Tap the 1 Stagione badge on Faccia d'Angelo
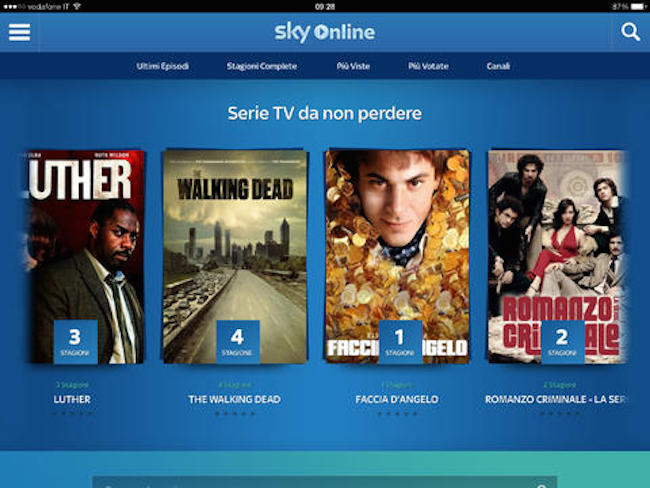The image size is (650, 488). (400, 342)
